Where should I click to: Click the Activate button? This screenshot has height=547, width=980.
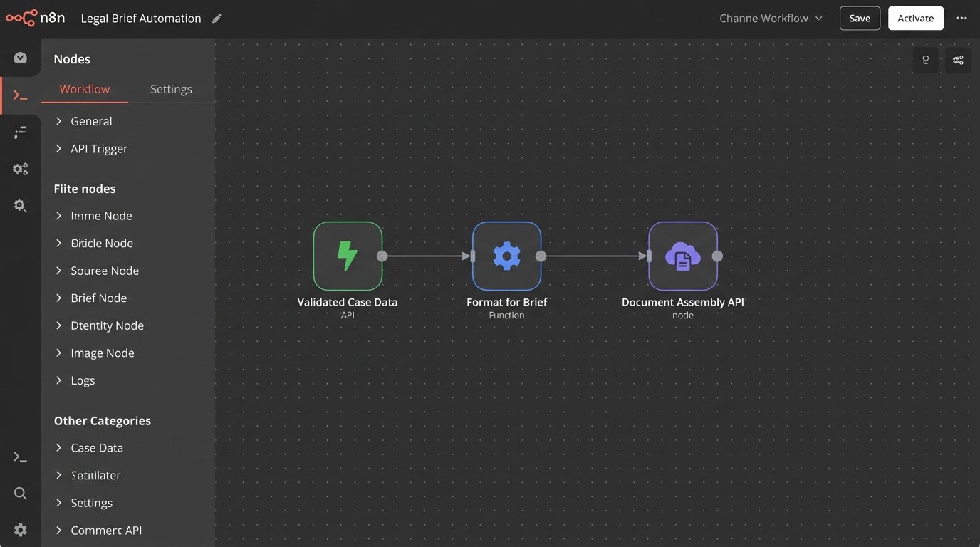(915, 19)
